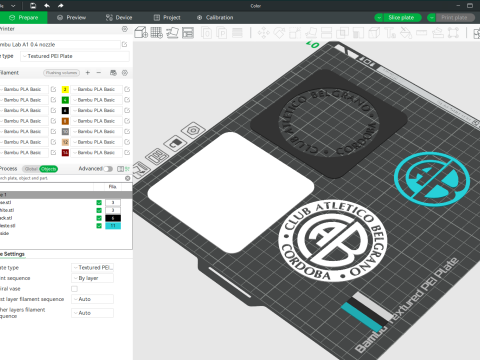
Task: Click the undo arrow icon
Action: tap(47, 6)
